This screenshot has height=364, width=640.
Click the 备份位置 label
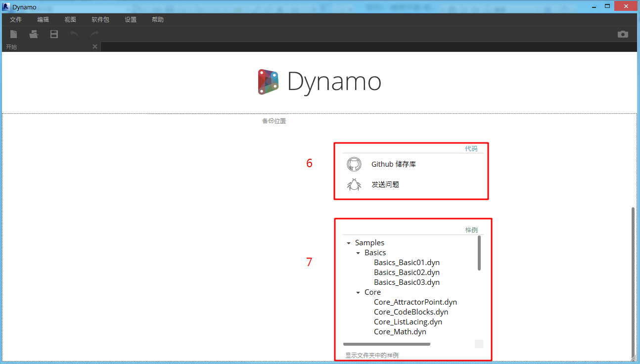tap(274, 121)
